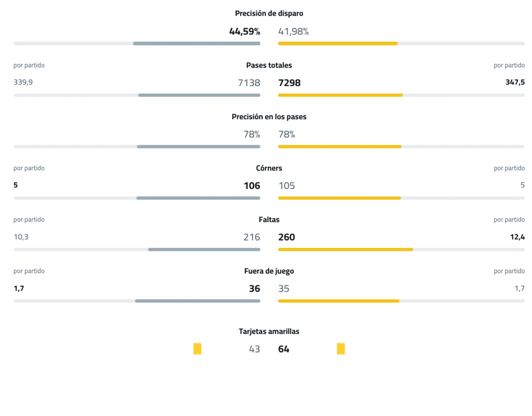532x416 pixels.
Task: Click the 7298 total passes value
Action: tap(289, 83)
